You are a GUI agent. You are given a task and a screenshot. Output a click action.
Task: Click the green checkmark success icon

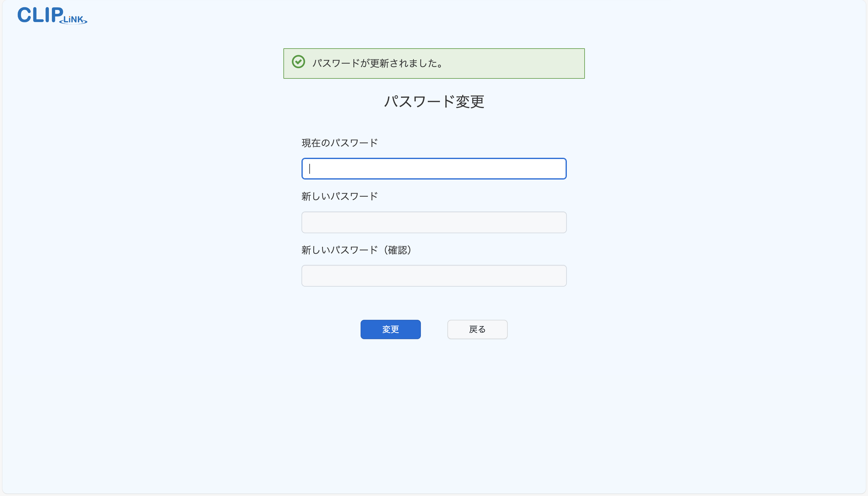(x=298, y=62)
